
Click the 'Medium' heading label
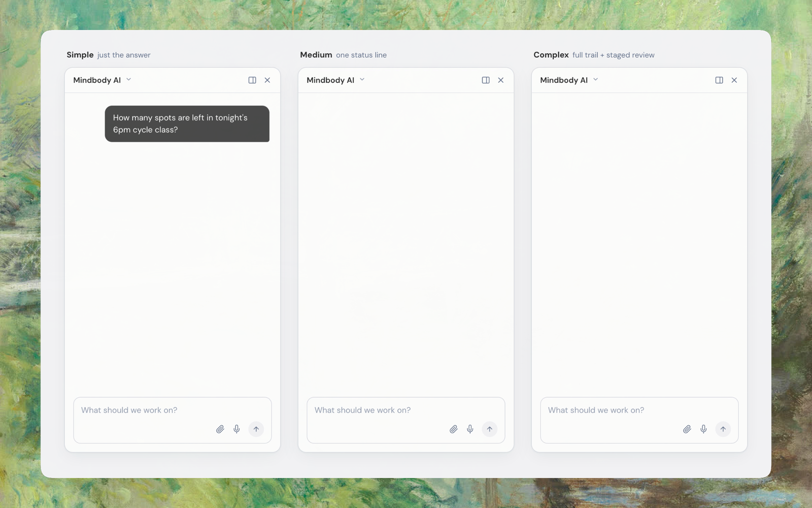[x=316, y=55]
